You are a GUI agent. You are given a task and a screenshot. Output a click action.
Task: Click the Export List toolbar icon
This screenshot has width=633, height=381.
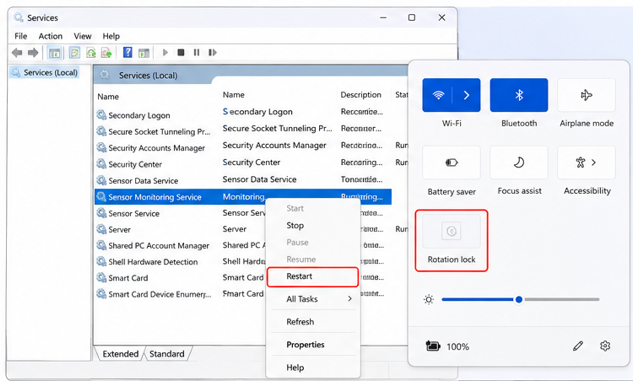coord(106,52)
